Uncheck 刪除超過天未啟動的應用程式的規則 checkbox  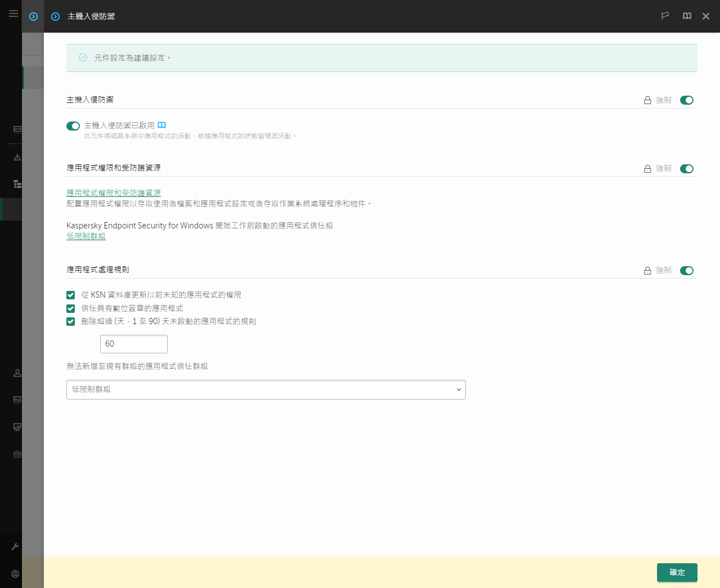tap(71, 322)
